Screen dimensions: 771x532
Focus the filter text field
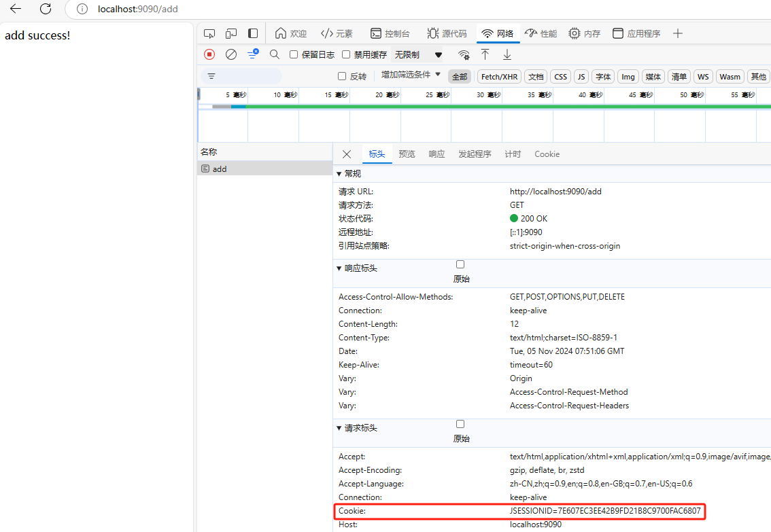coord(241,76)
